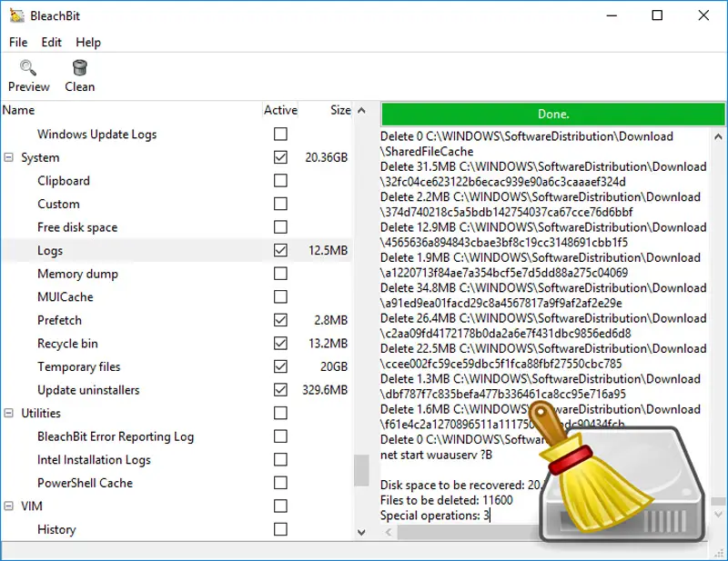Enable the VIM History checkbox

pyautogui.click(x=280, y=529)
